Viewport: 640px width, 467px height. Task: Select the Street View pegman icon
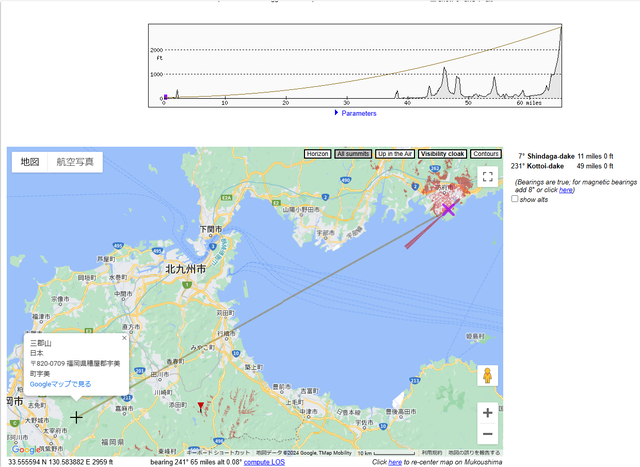tap(487, 376)
